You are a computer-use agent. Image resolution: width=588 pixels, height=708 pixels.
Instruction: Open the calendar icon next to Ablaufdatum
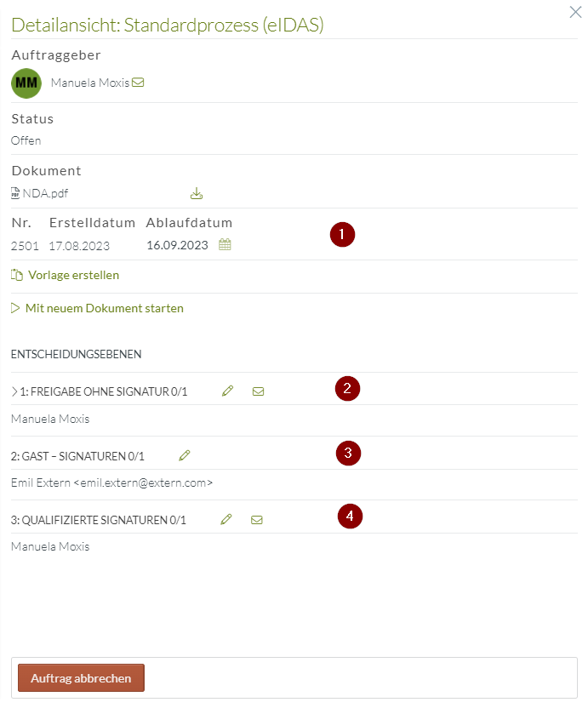point(224,243)
